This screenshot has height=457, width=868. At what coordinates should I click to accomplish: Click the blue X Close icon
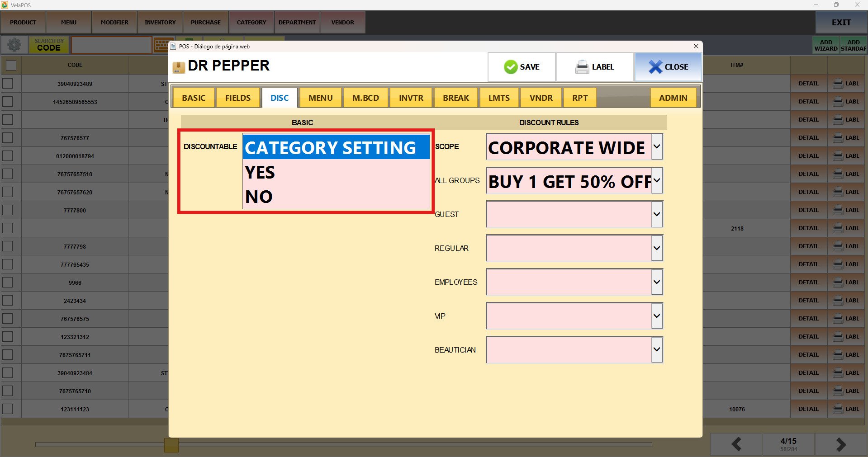655,67
